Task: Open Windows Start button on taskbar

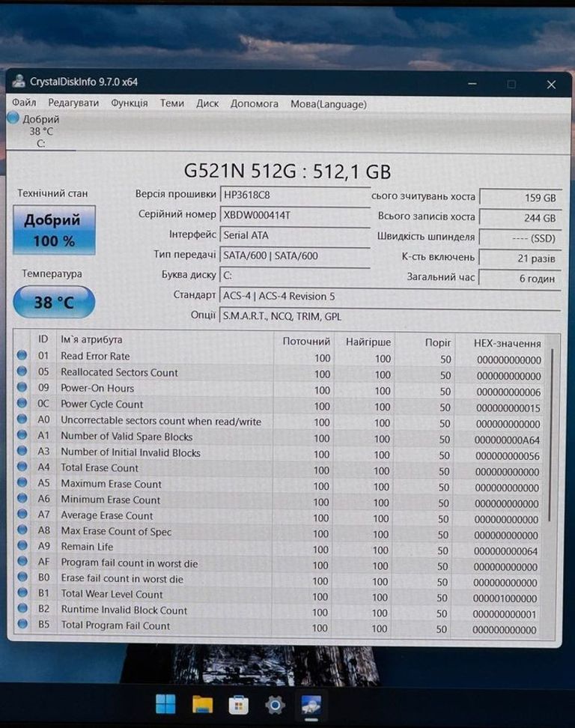Action: click(x=165, y=704)
